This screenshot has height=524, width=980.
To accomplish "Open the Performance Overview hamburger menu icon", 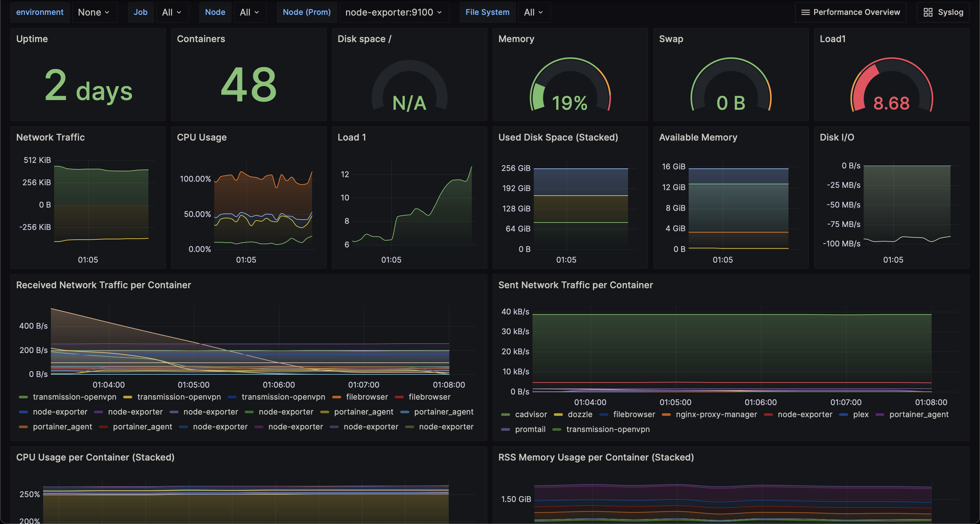I will point(805,12).
